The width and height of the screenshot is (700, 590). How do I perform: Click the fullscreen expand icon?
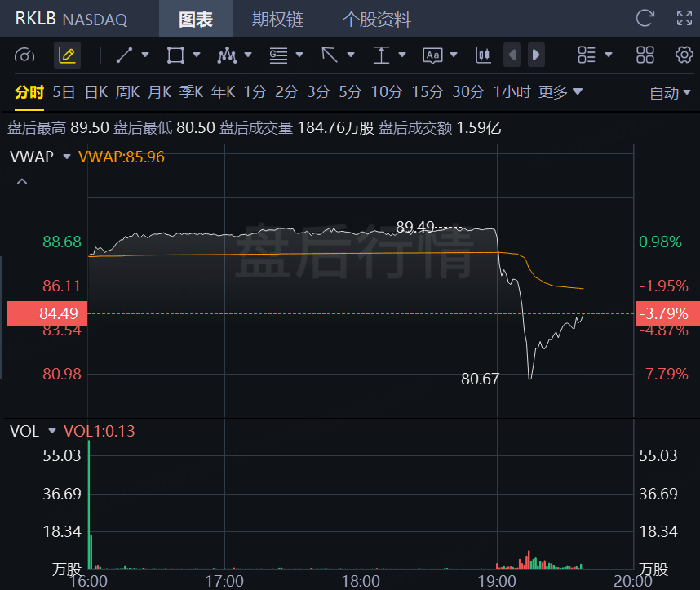[684, 19]
